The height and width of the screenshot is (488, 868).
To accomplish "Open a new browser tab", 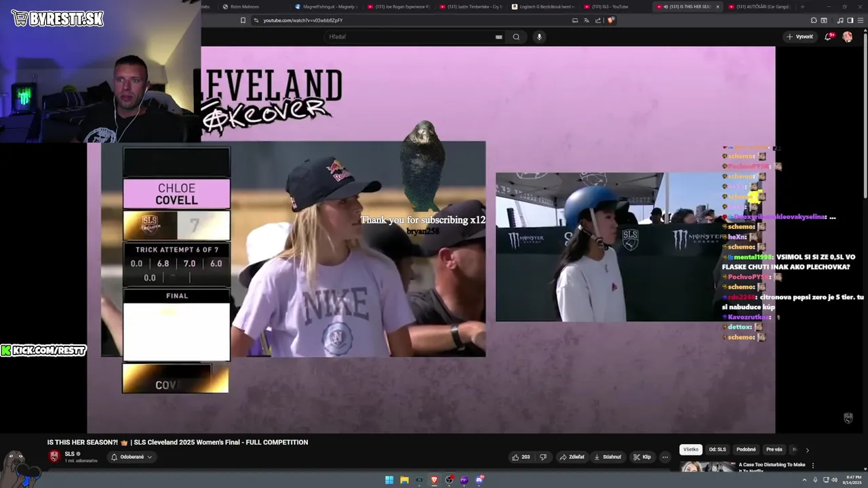I will (802, 7).
